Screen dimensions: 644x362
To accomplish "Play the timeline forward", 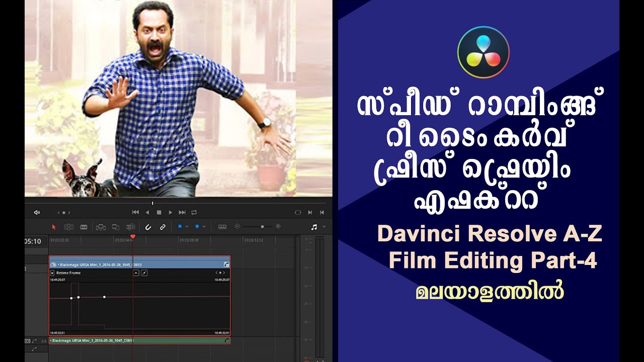I will 170,212.
